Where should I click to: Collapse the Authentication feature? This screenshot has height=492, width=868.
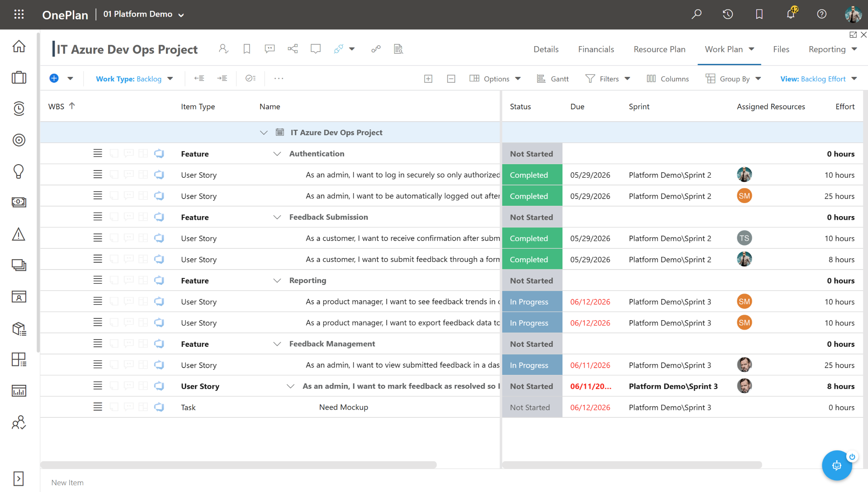pos(277,154)
